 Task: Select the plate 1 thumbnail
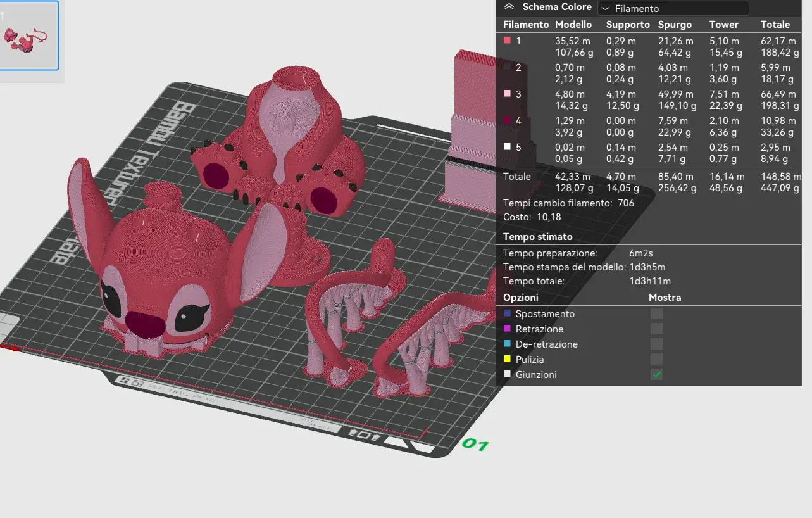coord(28,35)
